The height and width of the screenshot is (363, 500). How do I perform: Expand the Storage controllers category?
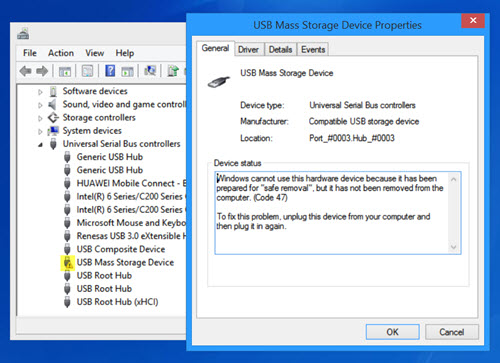(x=40, y=118)
